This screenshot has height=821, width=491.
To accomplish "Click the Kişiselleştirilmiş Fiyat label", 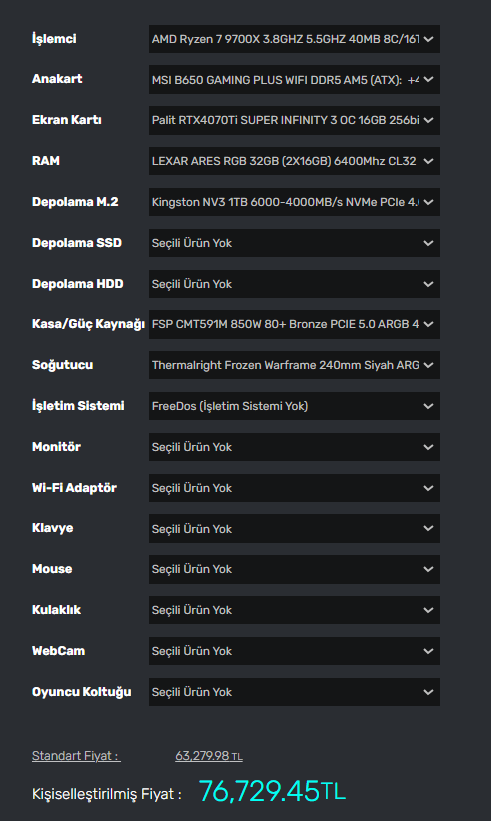I will point(107,794).
